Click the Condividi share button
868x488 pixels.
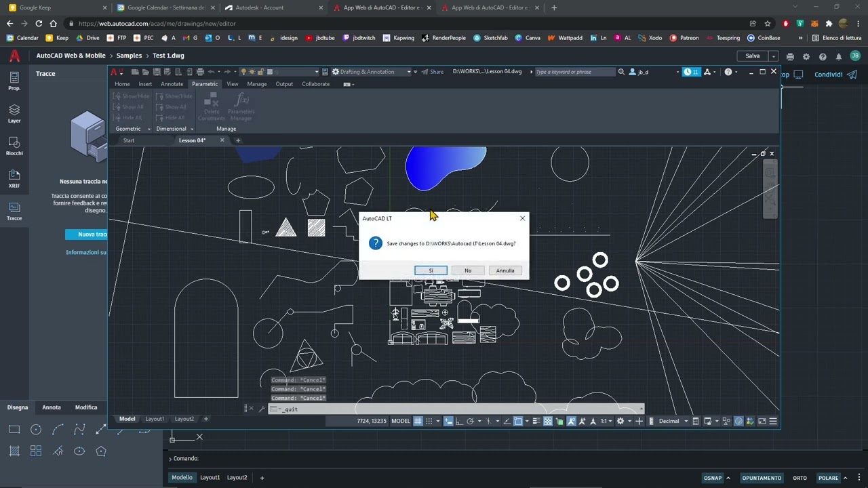point(835,75)
